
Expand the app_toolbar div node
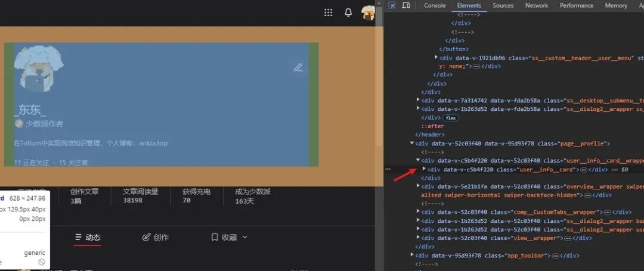point(412,254)
